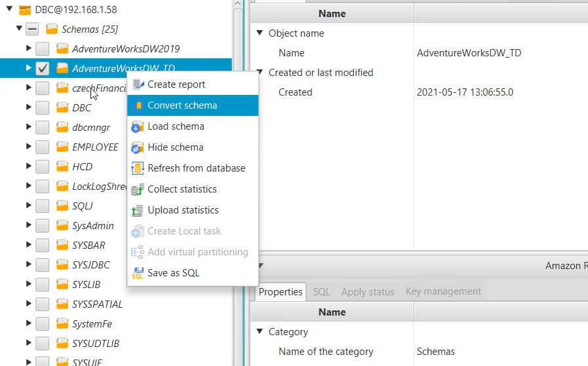The width and height of the screenshot is (588, 366).
Task: Expand the AdventureWorksDW2019 schema node
Action: point(28,48)
